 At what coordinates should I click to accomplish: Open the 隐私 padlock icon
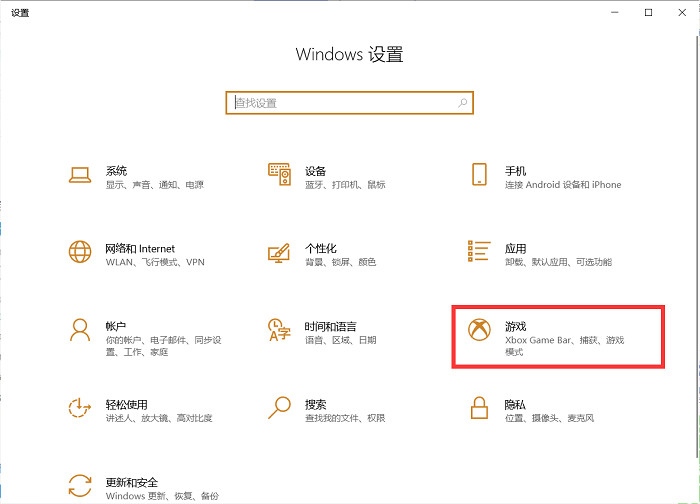pos(479,408)
